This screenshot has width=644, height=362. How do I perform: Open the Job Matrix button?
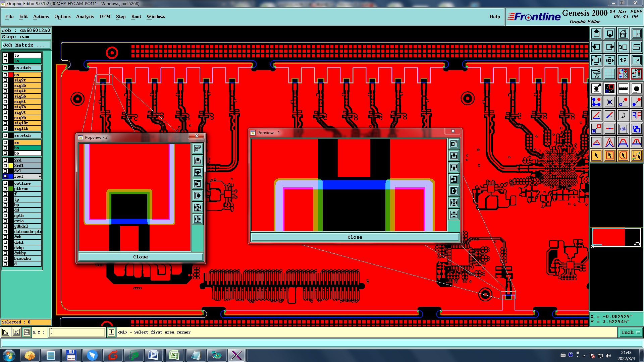pos(26,45)
